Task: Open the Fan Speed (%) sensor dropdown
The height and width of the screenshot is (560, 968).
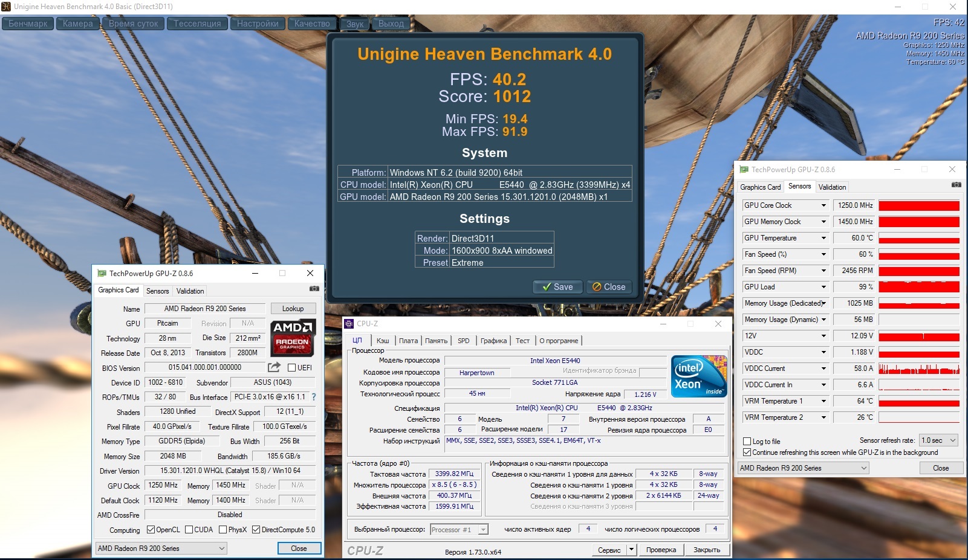Action: (x=823, y=254)
